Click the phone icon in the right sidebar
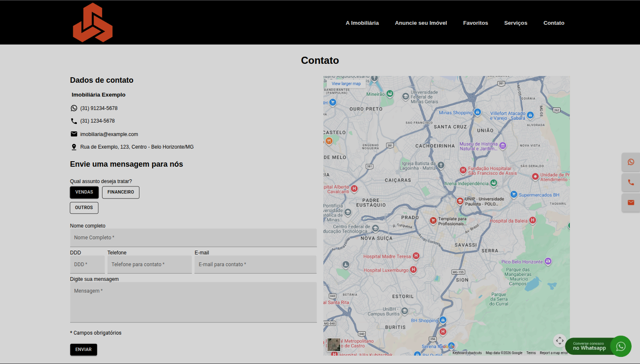 click(631, 182)
